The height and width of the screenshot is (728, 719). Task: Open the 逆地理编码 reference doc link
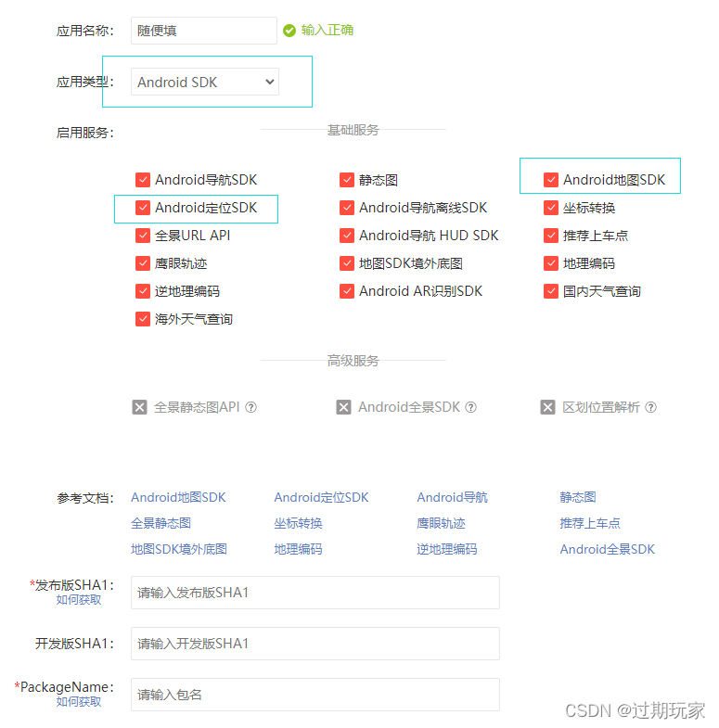click(x=447, y=549)
